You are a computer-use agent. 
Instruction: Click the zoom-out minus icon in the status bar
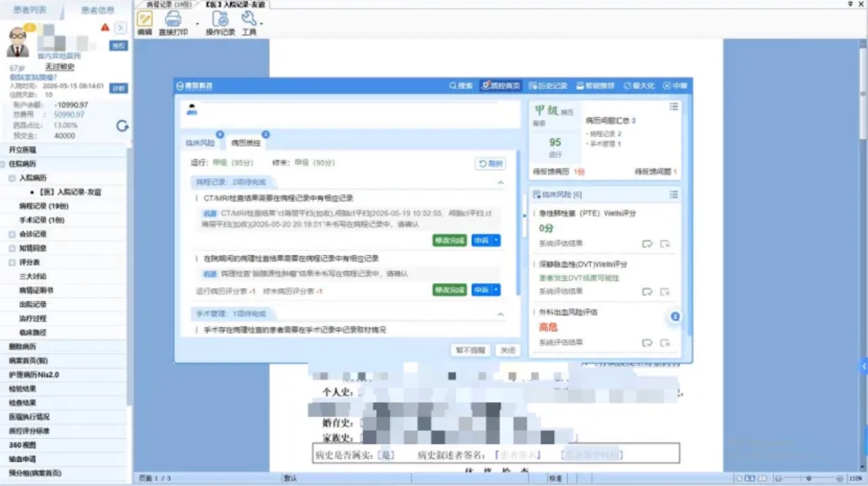(x=779, y=478)
